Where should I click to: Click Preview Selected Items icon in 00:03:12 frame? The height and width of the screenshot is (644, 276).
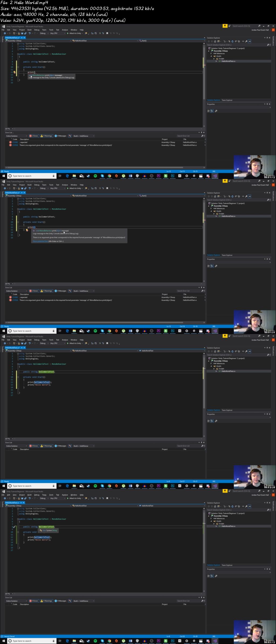(249, 506)
